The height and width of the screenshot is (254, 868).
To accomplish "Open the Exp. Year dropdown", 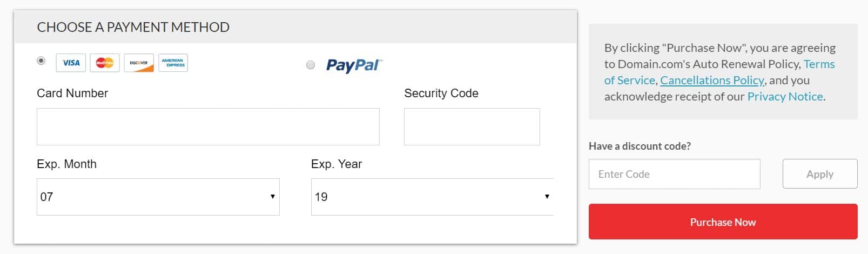I will click(433, 197).
